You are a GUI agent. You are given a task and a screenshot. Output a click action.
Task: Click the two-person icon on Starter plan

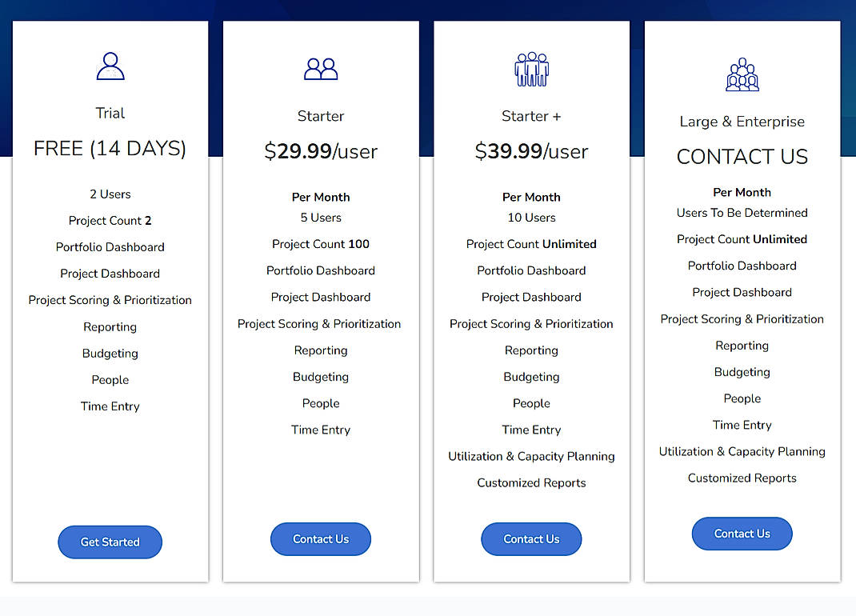[x=321, y=70]
